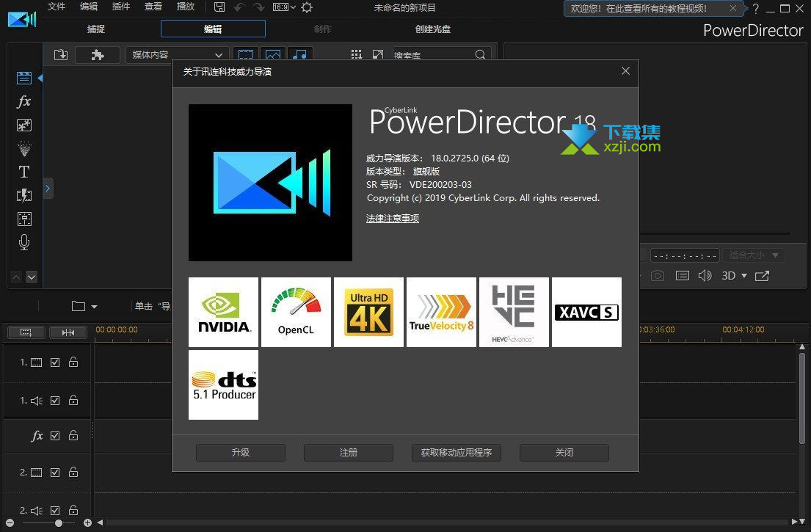Open the Media Room icon in sidebar
Viewport: 811px width, 532px height.
coord(23,78)
